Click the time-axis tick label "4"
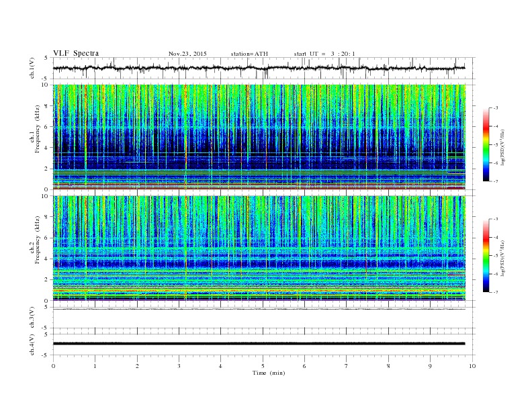 [221, 366]
